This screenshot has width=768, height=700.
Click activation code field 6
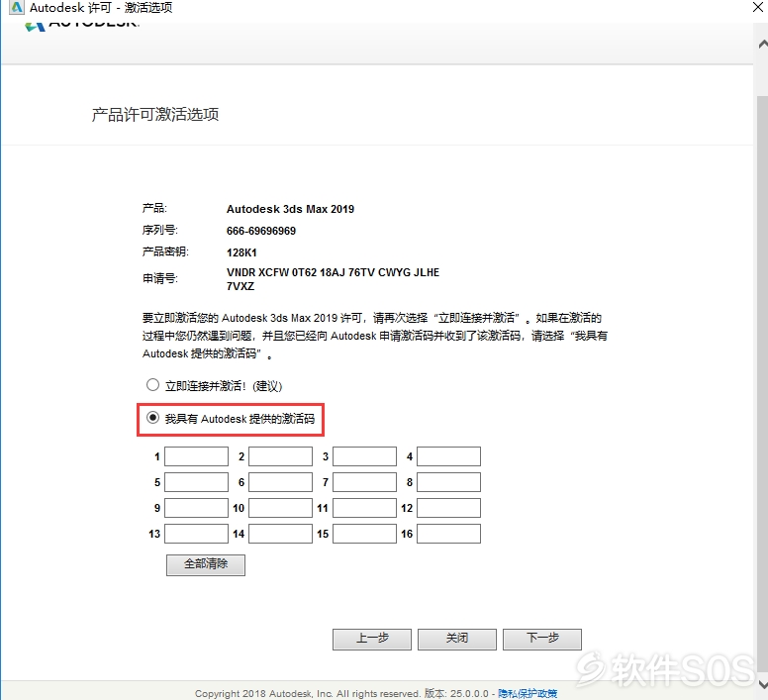point(281,482)
